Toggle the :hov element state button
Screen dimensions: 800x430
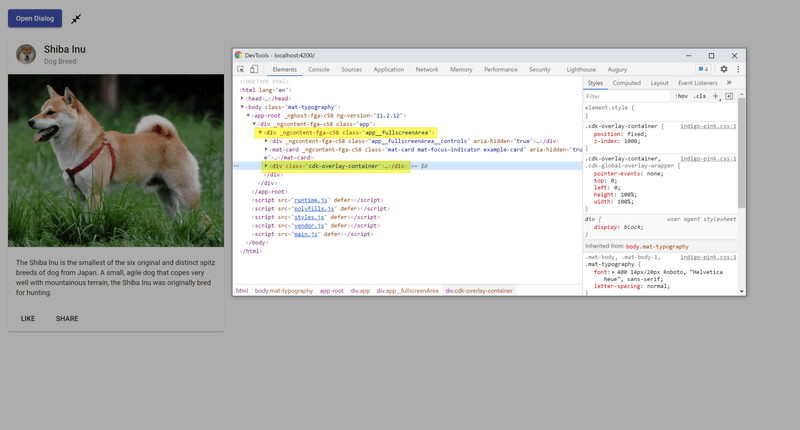click(681, 96)
